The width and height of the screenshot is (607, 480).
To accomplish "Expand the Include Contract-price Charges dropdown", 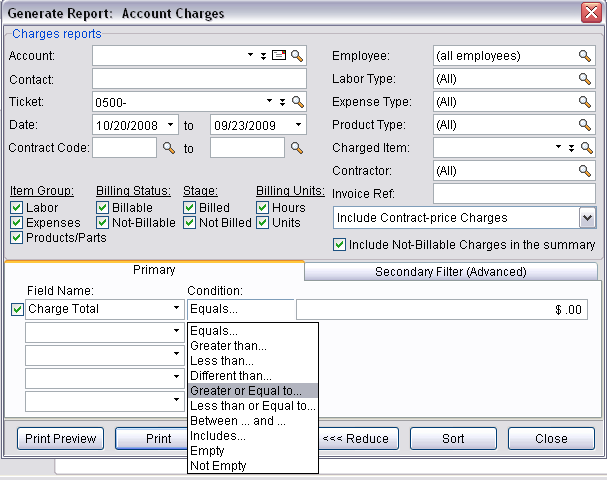I will coord(587,218).
